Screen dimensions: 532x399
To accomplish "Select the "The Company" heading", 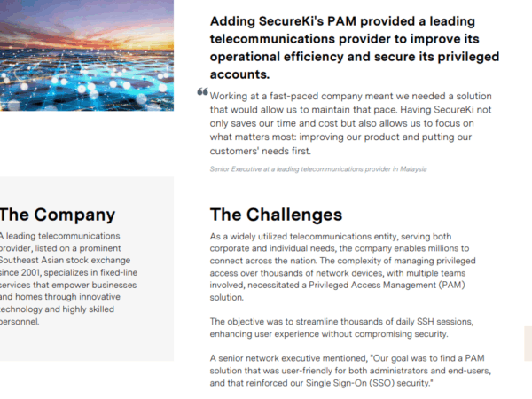I will point(58,214).
